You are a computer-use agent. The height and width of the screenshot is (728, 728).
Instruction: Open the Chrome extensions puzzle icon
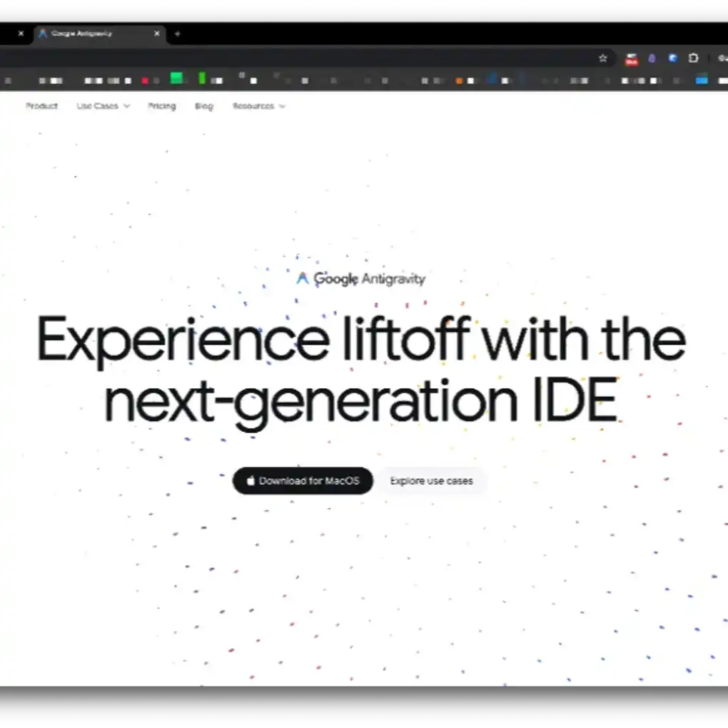coord(693,59)
